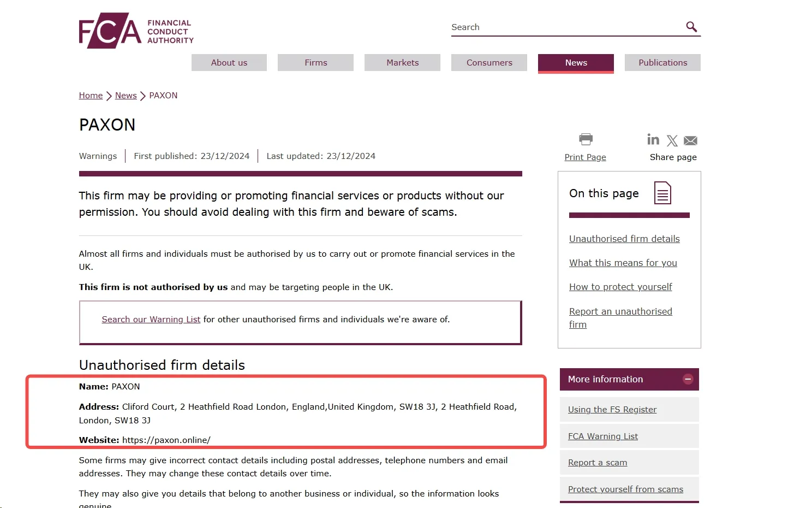
Task: Jump to Report an unauthorised firm
Action: 620,318
